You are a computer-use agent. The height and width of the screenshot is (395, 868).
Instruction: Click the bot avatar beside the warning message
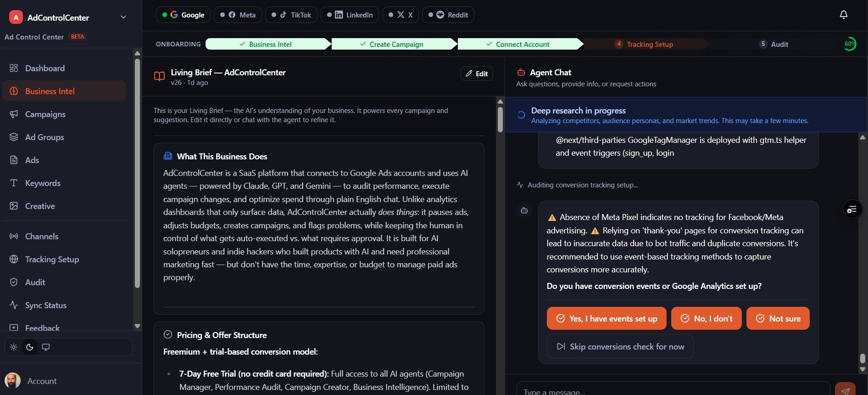click(x=524, y=210)
